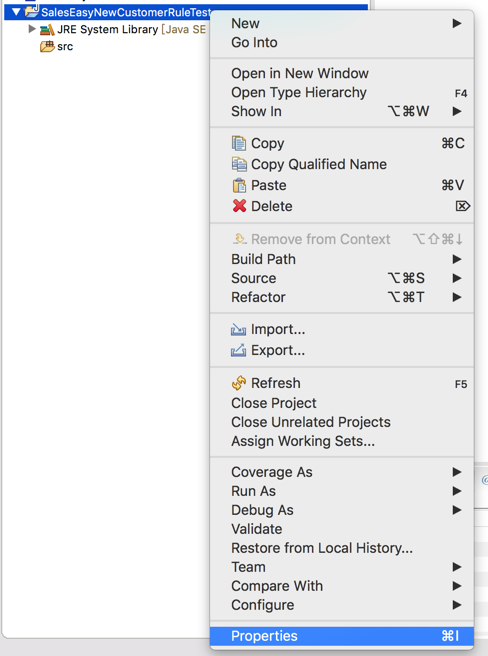This screenshot has height=656, width=488.
Task: Open the New submenu arrow
Action: [x=457, y=23]
